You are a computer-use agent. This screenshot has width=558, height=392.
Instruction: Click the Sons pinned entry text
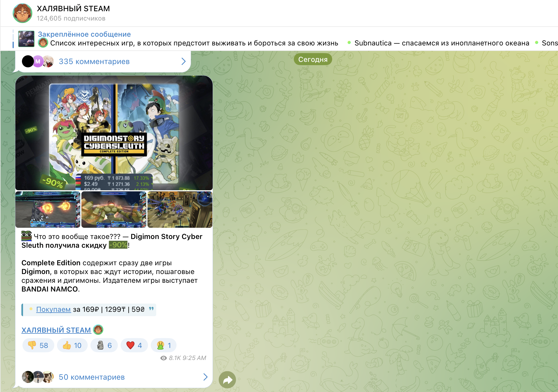point(550,43)
